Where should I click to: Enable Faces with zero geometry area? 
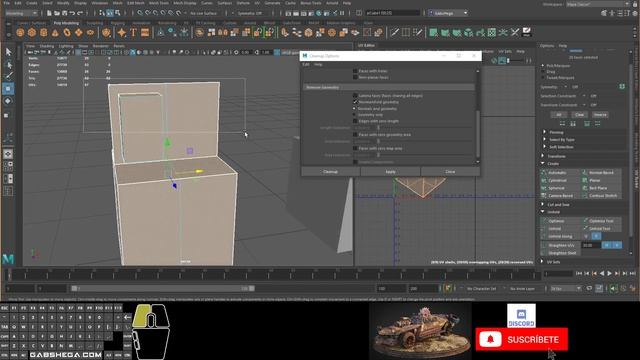coord(355,134)
